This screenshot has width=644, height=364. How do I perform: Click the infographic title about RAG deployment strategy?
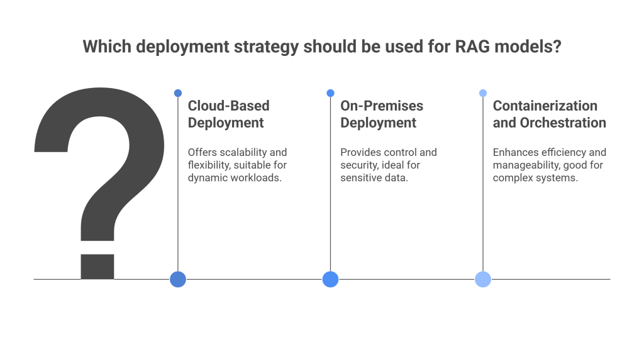322,46
